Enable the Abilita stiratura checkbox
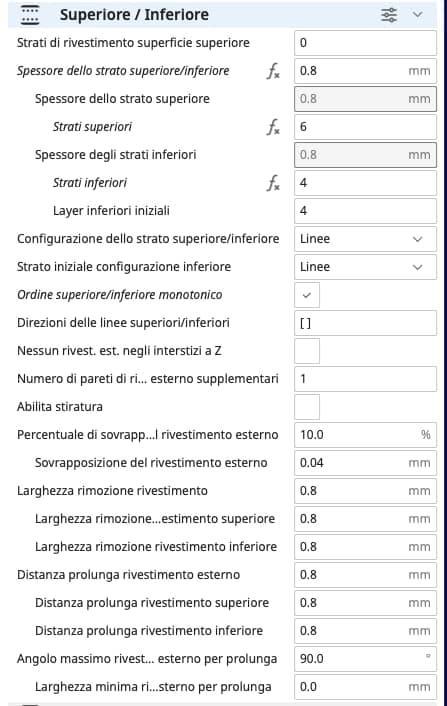Screen dimensions: 447x706 tap(307, 407)
